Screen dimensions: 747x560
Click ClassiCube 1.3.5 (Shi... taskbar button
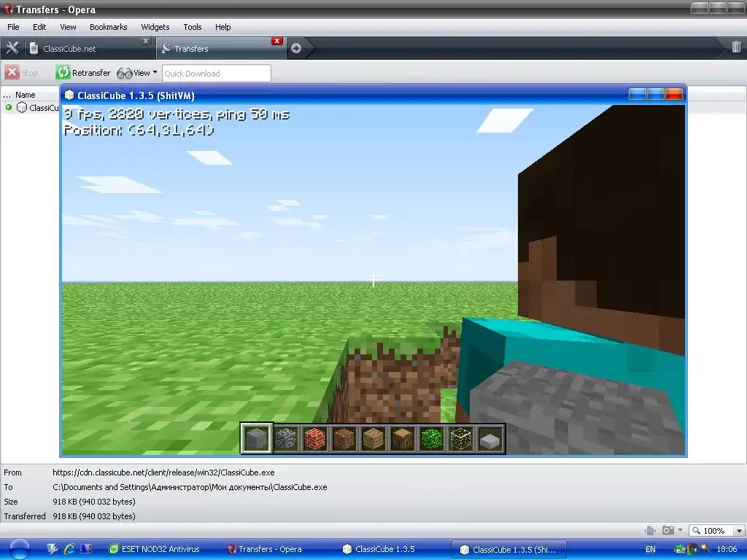[x=508, y=549]
